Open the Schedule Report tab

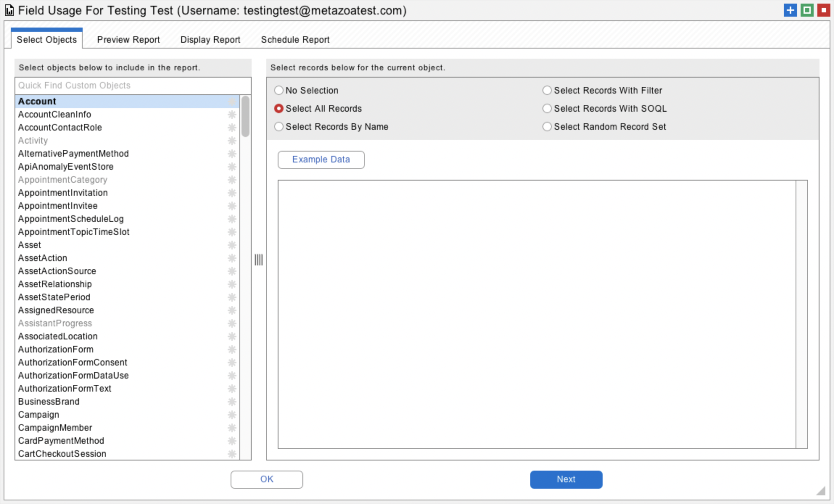click(295, 40)
